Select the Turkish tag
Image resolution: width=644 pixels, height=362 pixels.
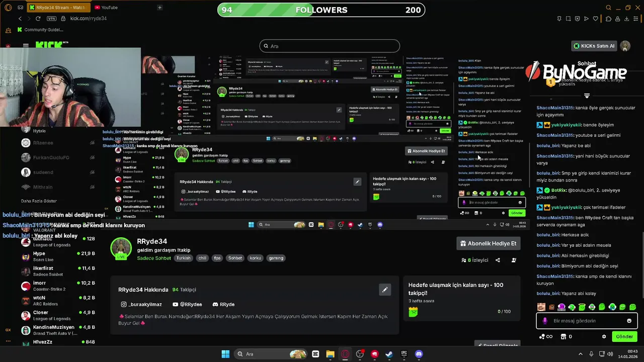click(183, 258)
